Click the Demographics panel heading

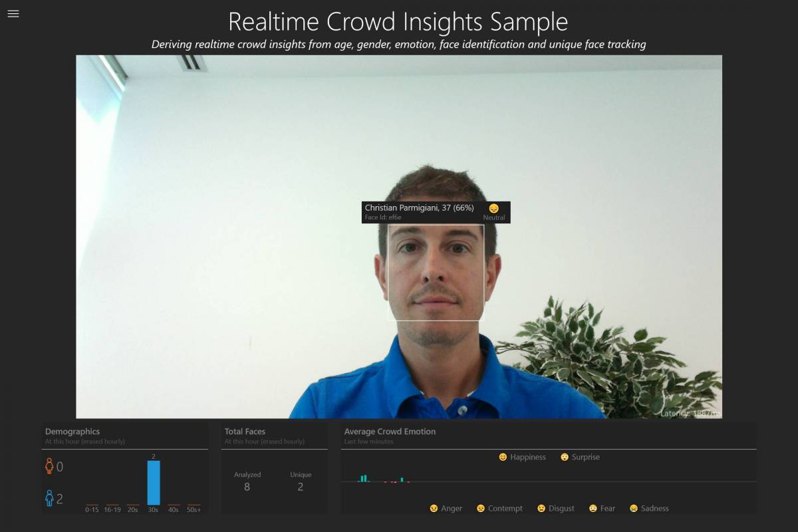(72, 432)
